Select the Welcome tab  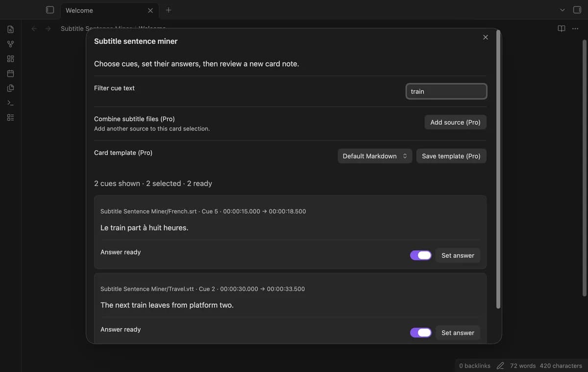pyautogui.click(x=109, y=10)
